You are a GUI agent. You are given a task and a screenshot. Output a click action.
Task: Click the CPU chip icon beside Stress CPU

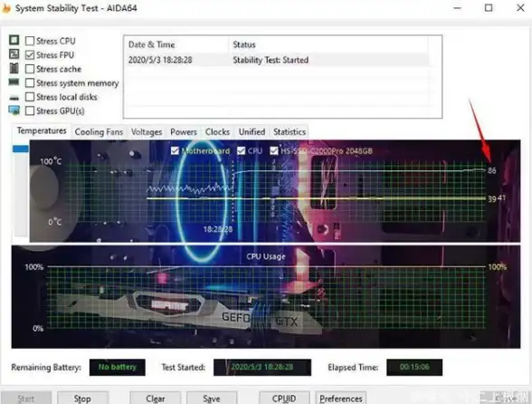point(14,40)
